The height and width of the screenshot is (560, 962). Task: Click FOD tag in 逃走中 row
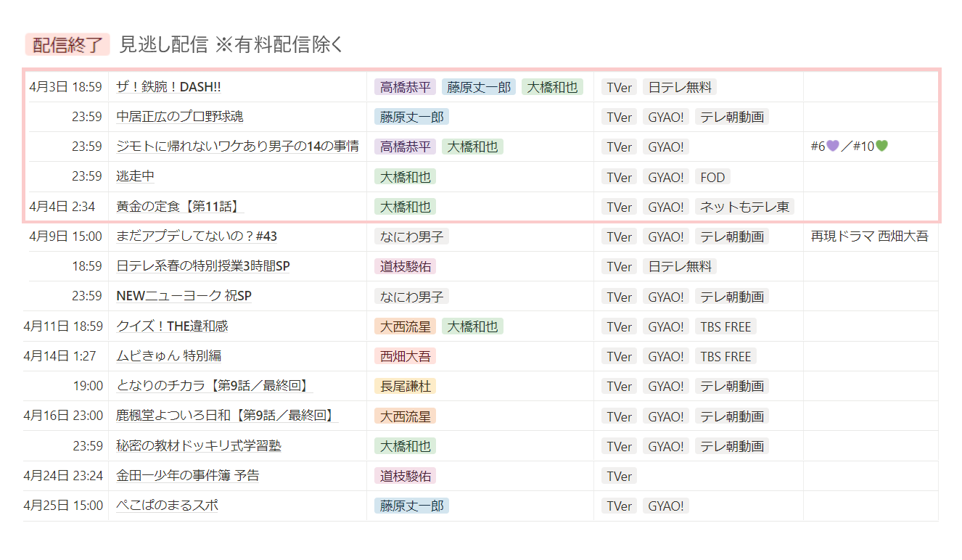(x=712, y=177)
